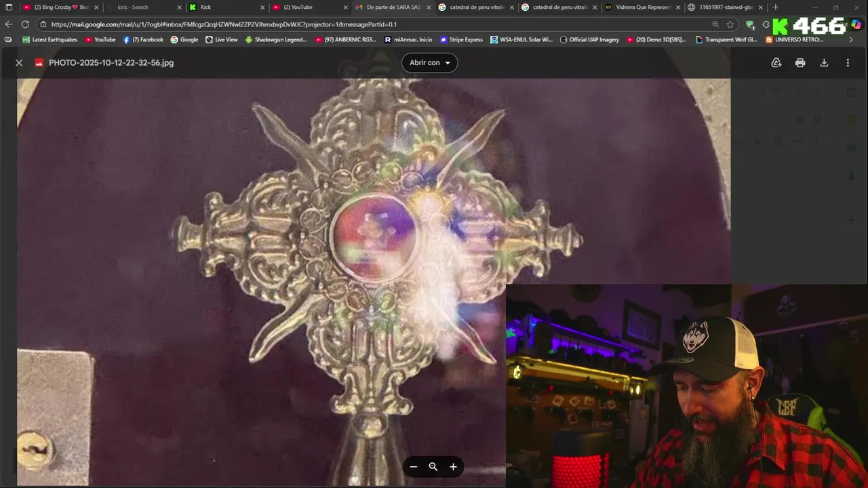The image size is (868, 488).
Task: Switch to the 'Vidriera Que Represent' tab
Action: point(642,7)
